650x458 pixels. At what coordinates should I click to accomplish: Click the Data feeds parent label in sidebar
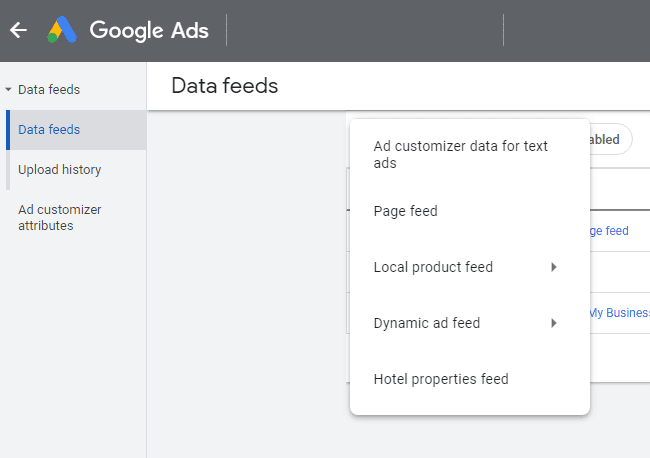click(x=49, y=90)
